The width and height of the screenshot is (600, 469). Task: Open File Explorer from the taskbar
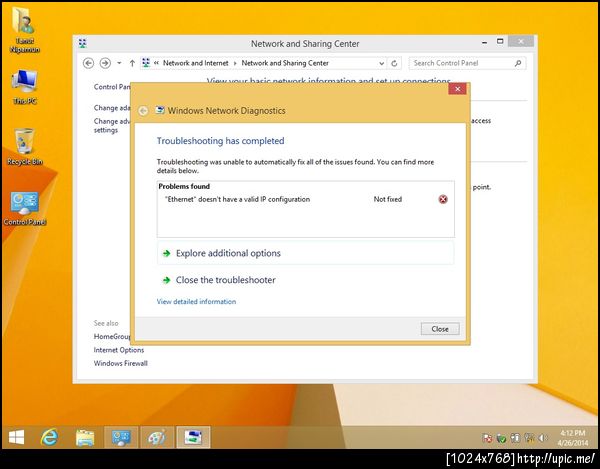click(x=85, y=437)
